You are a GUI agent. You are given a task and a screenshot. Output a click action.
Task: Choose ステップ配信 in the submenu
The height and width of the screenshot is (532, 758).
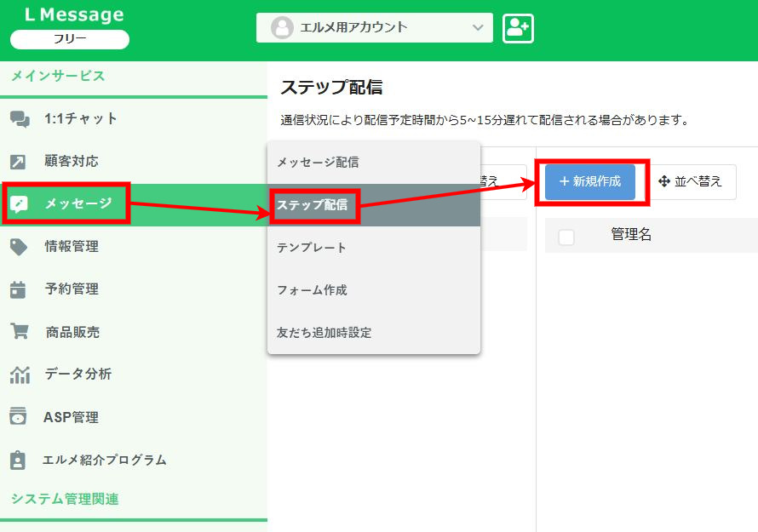pos(313,205)
